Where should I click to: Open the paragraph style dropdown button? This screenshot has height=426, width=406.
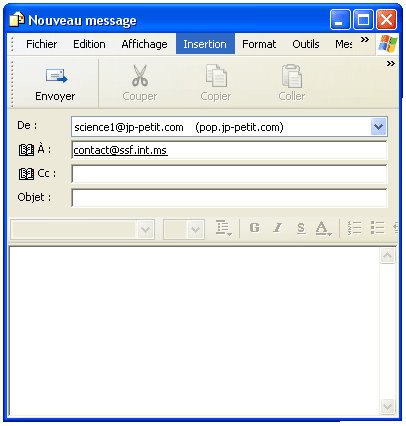tap(223, 229)
